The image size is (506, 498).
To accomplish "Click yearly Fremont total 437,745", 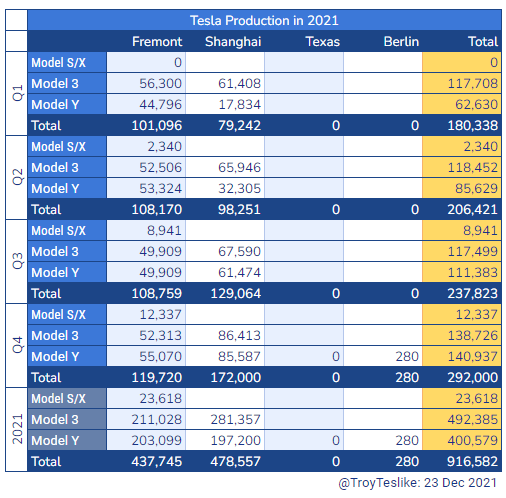I will (146, 461).
